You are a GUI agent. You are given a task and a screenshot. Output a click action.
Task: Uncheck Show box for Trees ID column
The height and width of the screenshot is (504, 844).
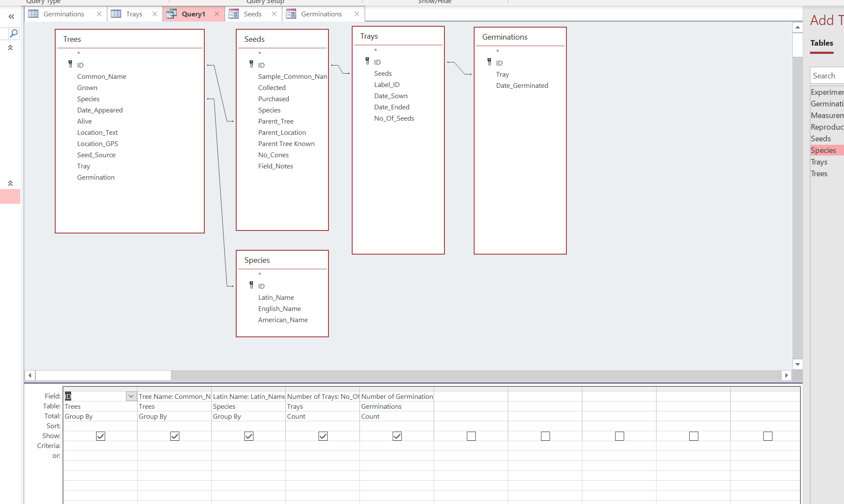100,436
